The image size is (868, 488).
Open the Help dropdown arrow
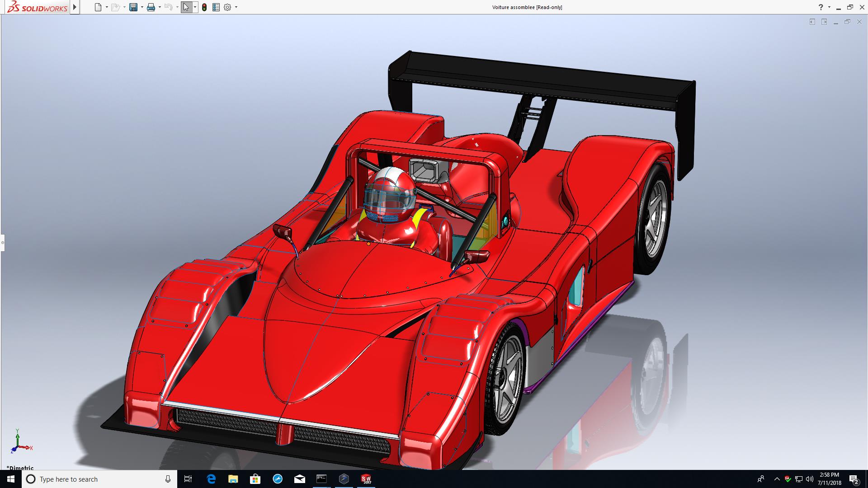[x=829, y=7]
